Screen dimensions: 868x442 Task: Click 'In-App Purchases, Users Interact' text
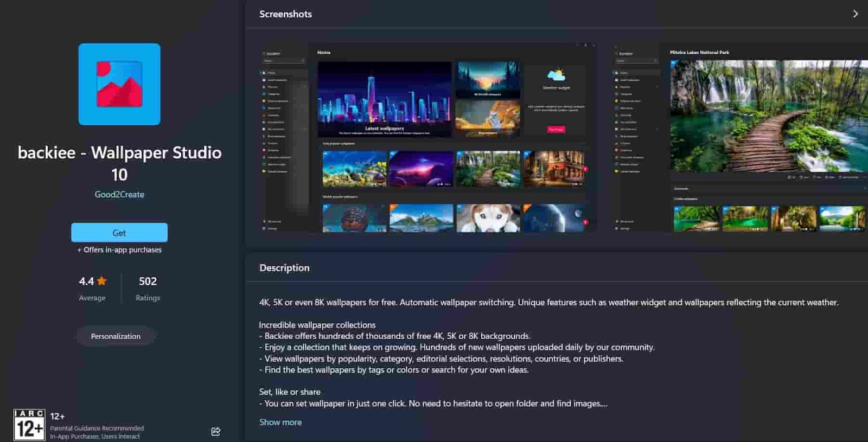point(95,437)
